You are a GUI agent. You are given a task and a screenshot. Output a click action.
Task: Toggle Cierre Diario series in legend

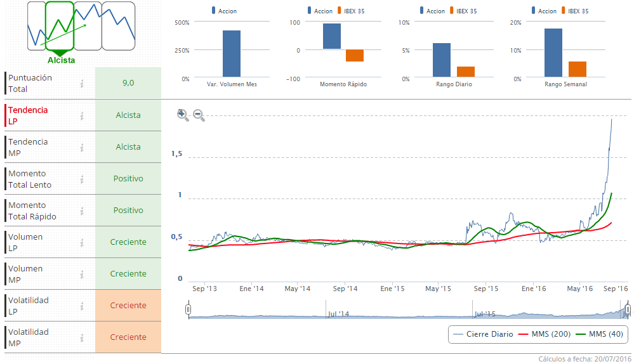483,334
